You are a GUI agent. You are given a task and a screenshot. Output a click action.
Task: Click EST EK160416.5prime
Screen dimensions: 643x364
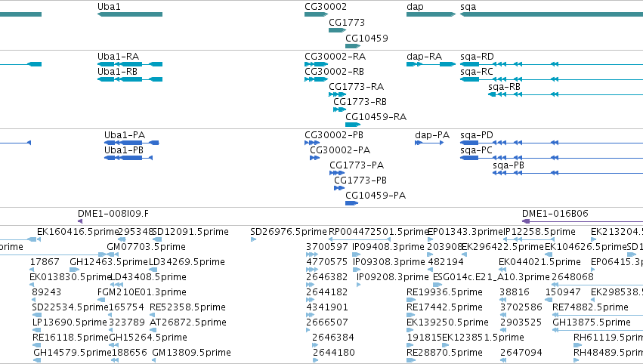coord(78,232)
